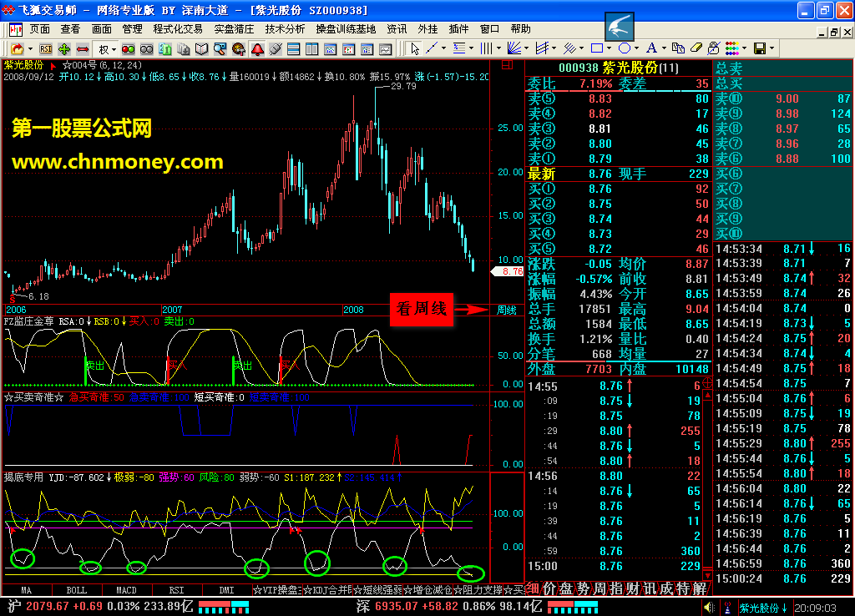The width and height of the screenshot is (855, 616).
Task: Select the text annotation A tool
Action: coord(651,48)
